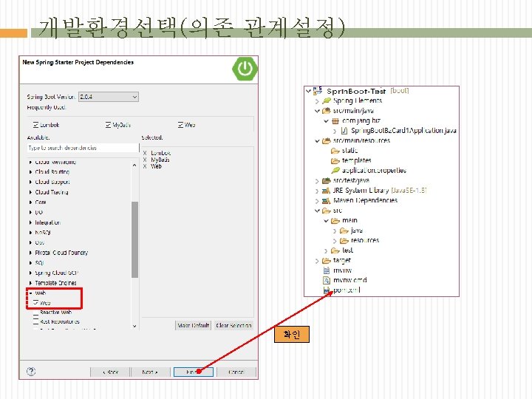Select the test folder icon
This screenshot has width=532, height=399.
tap(335, 250)
